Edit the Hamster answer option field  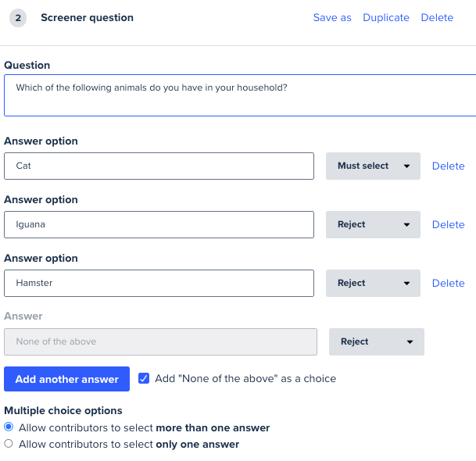tap(159, 283)
